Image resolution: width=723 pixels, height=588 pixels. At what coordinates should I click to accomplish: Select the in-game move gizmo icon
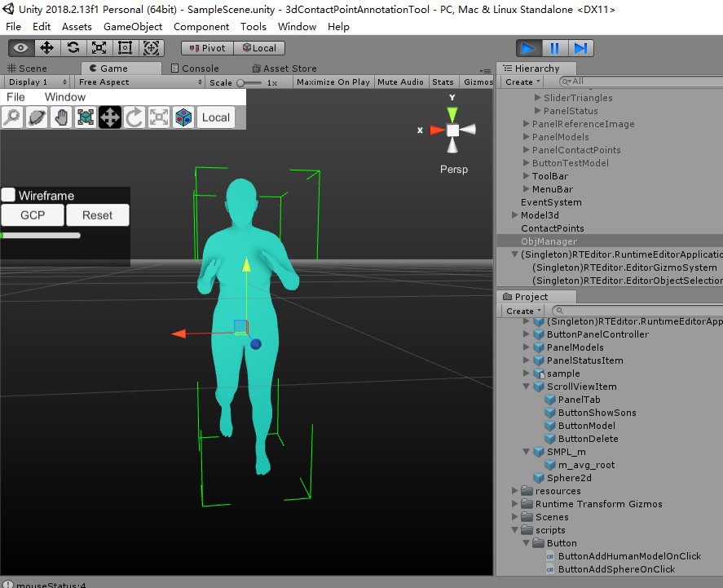pos(110,117)
